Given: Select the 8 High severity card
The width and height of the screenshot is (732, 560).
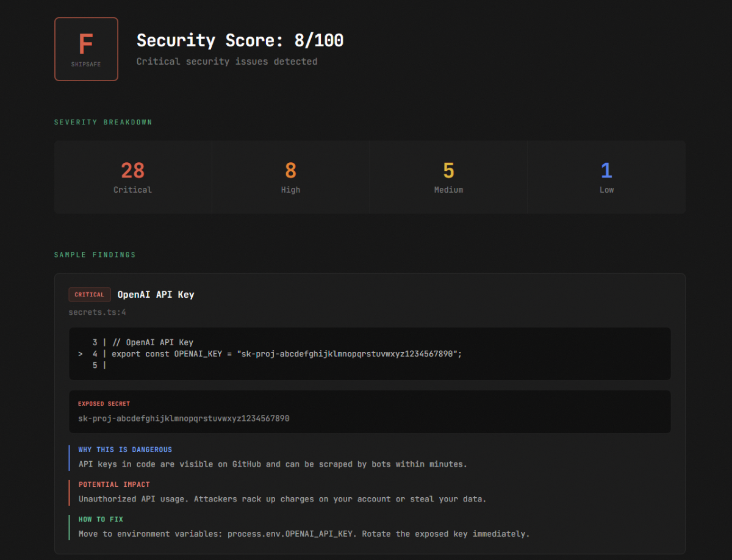Looking at the screenshot, I should point(290,177).
